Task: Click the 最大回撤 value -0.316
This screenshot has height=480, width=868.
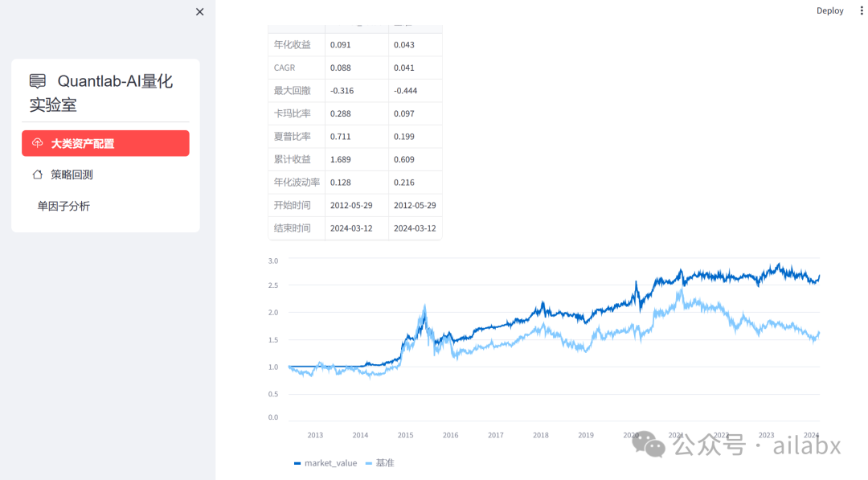Action: coord(342,91)
